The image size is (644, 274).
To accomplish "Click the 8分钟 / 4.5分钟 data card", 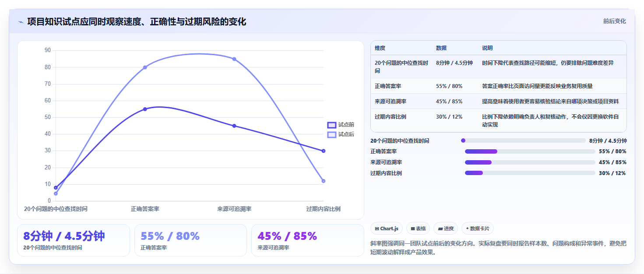I will coord(74,240).
